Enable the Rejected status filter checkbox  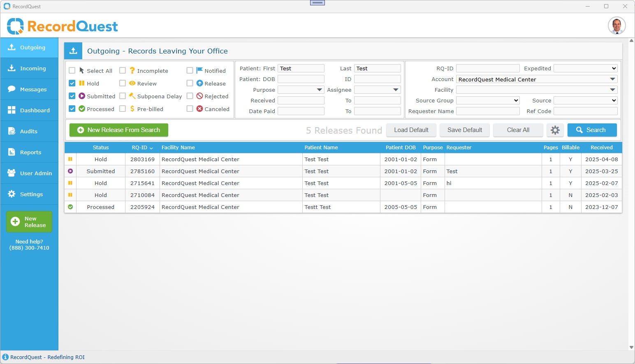190,96
